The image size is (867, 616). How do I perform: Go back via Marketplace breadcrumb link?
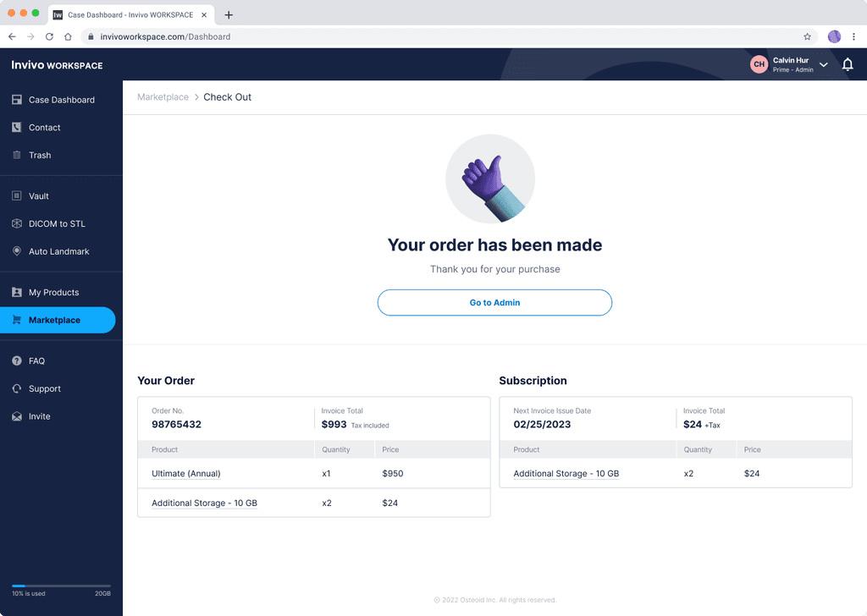click(x=163, y=96)
